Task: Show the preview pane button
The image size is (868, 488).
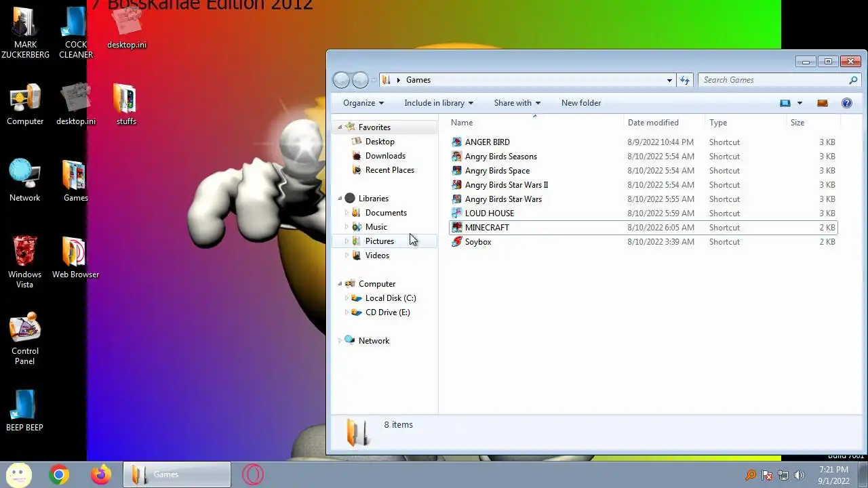Action: coord(823,103)
